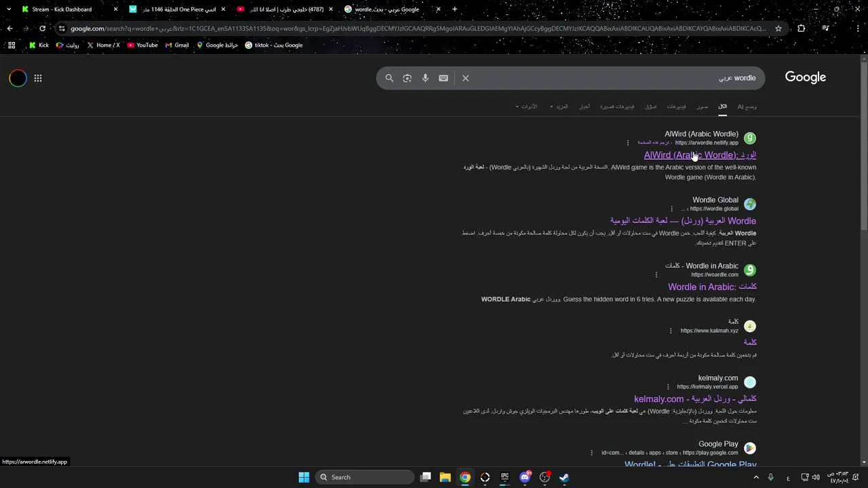868x488 pixels.
Task: Open Discord from taskbar
Action: (524, 477)
